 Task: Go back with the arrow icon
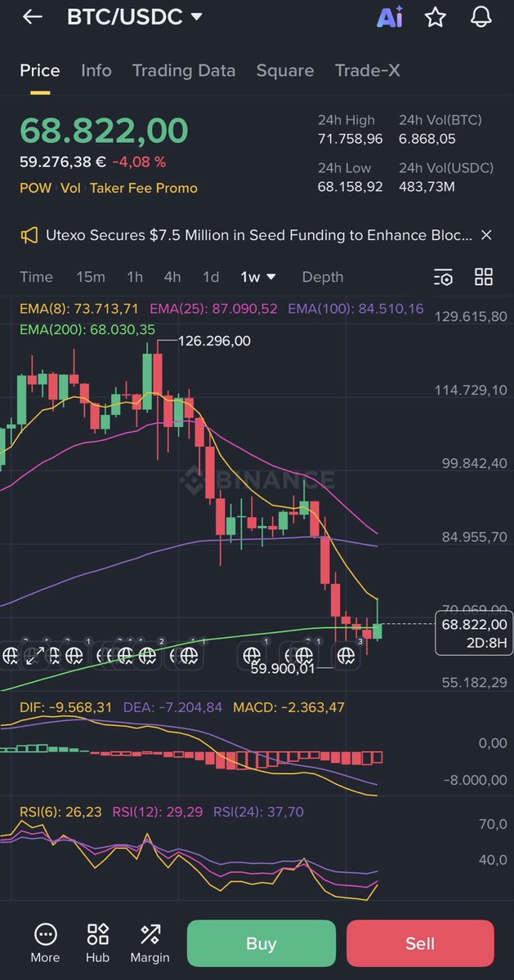(x=32, y=17)
